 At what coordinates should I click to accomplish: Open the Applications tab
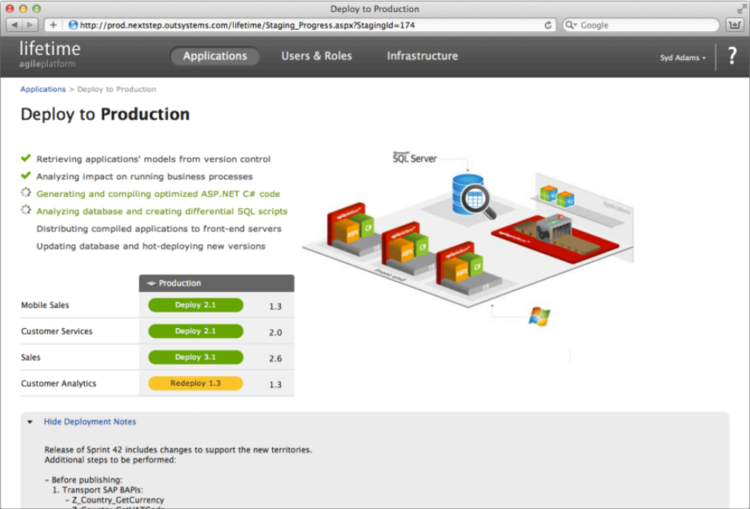pos(215,56)
